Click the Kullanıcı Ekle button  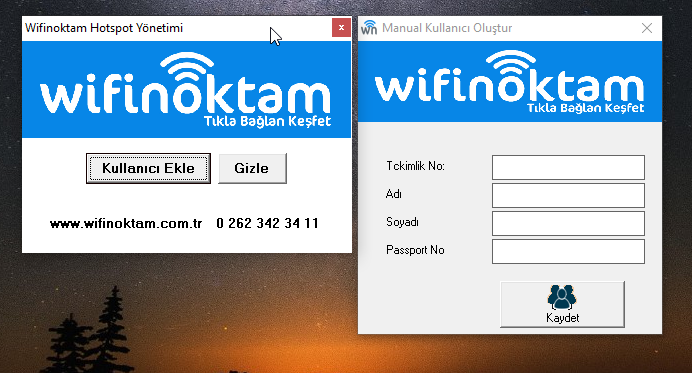pos(148,168)
